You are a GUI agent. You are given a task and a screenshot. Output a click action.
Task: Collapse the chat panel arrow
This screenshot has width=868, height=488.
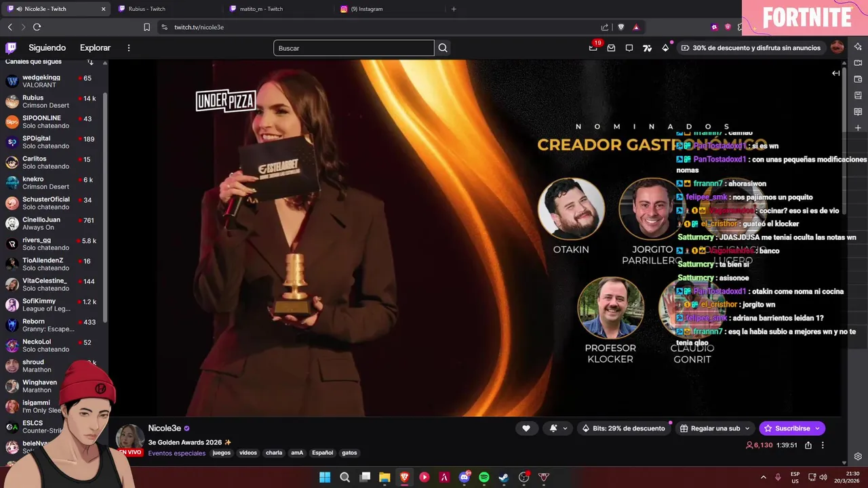point(836,73)
